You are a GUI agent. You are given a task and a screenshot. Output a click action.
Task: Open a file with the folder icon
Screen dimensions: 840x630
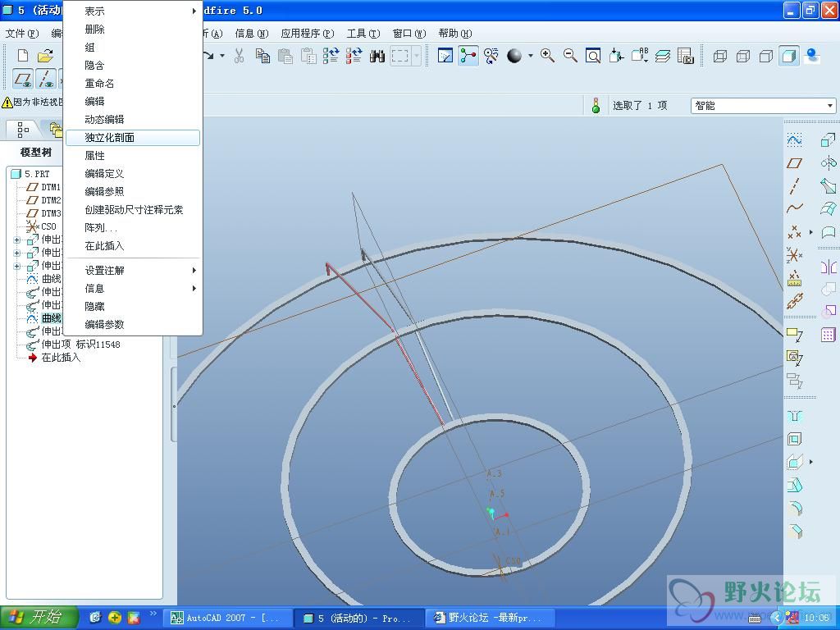(46, 56)
